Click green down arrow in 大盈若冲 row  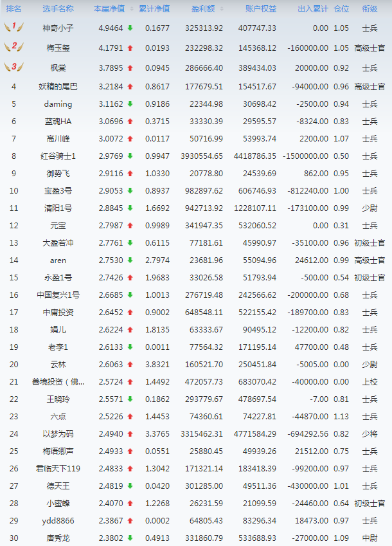130,242
